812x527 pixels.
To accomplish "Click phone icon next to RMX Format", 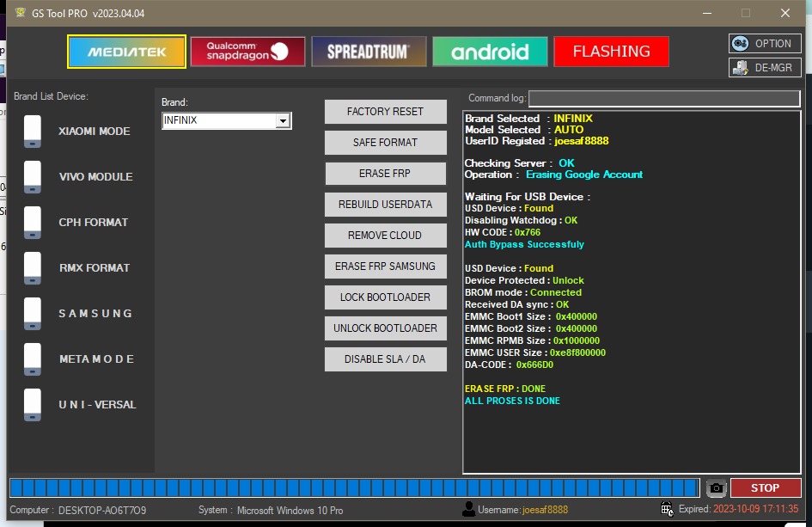I will [33, 268].
